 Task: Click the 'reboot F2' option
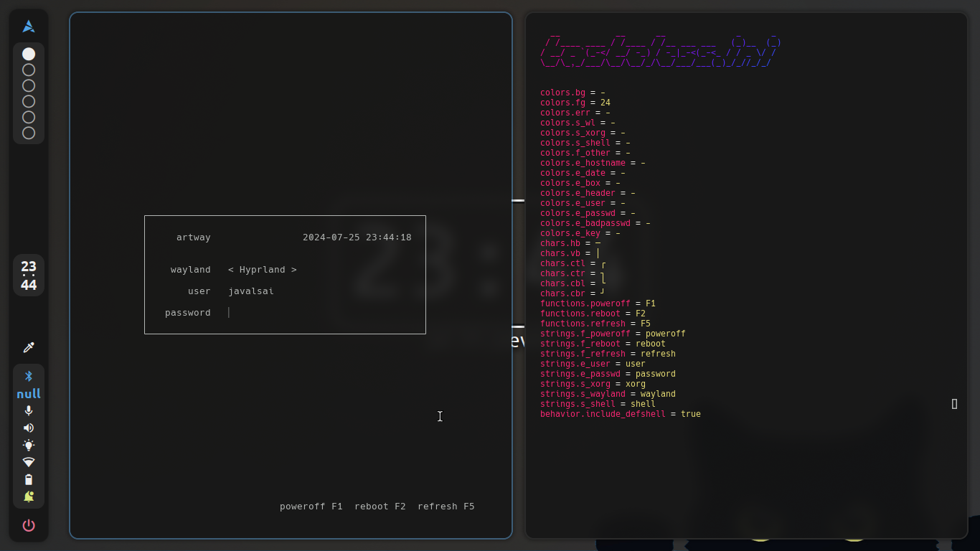click(380, 507)
